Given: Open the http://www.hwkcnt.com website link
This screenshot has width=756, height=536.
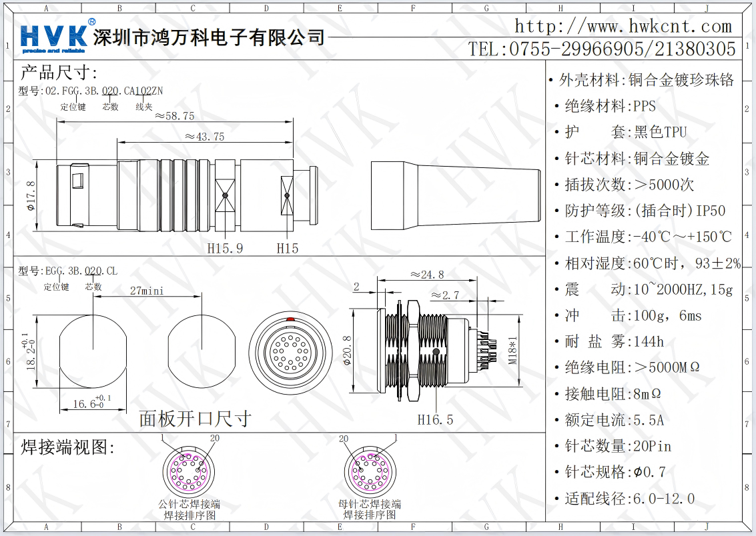Looking at the screenshot, I should point(623,27).
